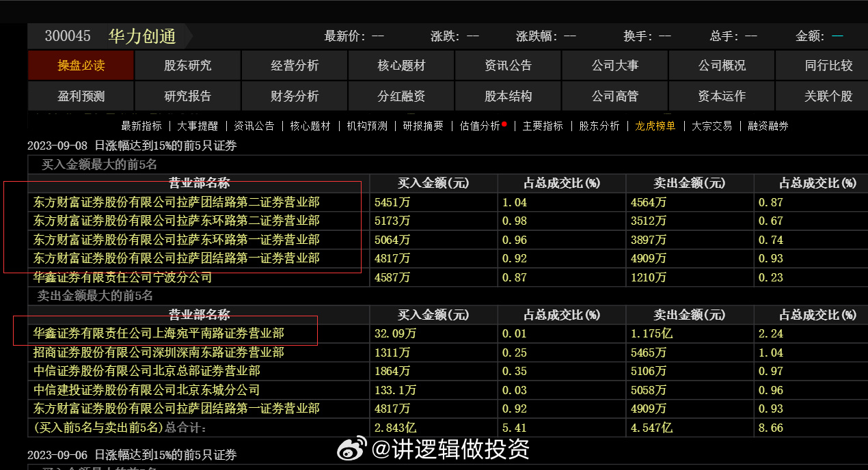Image resolution: width=868 pixels, height=470 pixels.
Task: Click the sell amount 4564万
Action: pos(649,202)
